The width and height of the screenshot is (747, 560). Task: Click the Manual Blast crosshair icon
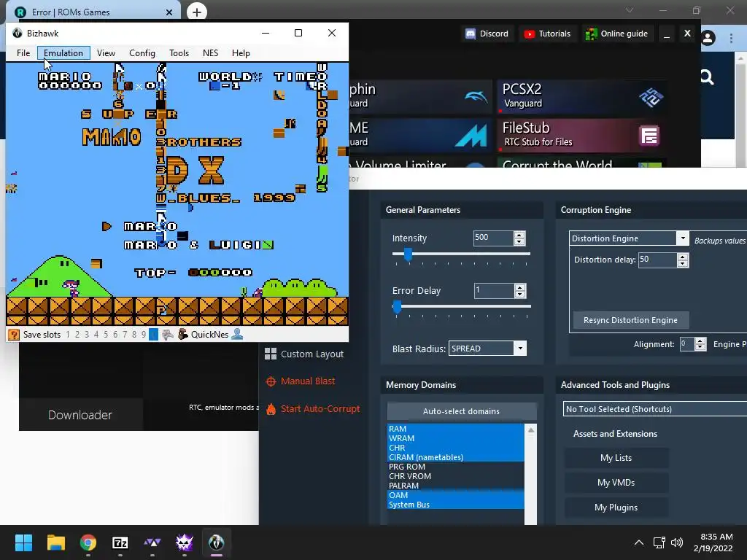pos(271,381)
